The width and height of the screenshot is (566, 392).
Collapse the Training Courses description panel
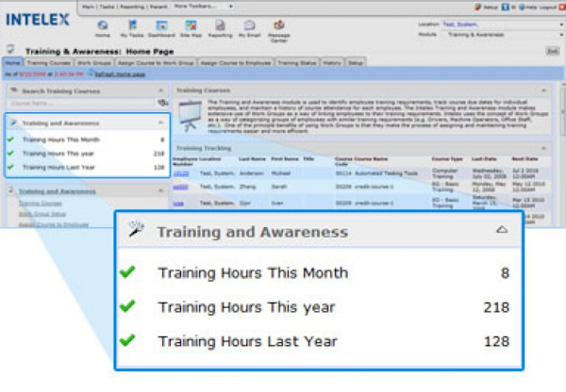tap(543, 90)
